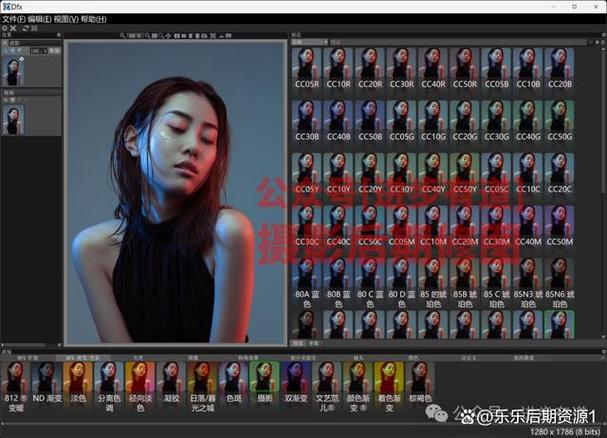Choose the 分离色调 filter

click(109, 386)
